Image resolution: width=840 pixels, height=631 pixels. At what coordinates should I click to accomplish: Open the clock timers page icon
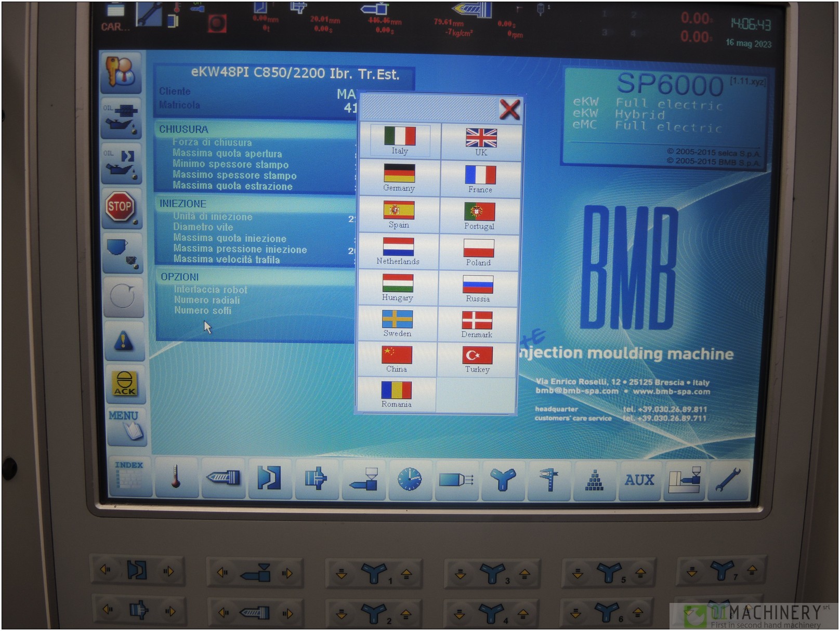coord(410,479)
